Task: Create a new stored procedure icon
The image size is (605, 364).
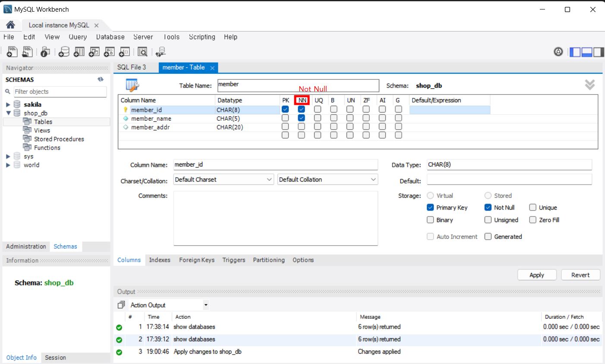Action: [x=109, y=52]
